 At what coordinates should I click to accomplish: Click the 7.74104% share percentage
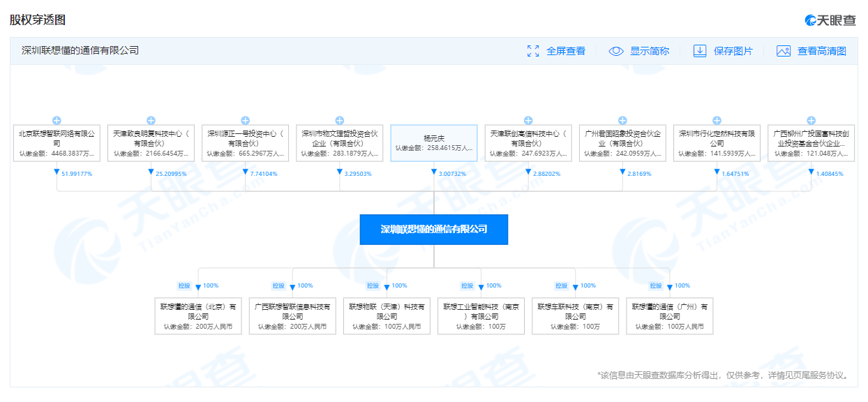point(264,174)
